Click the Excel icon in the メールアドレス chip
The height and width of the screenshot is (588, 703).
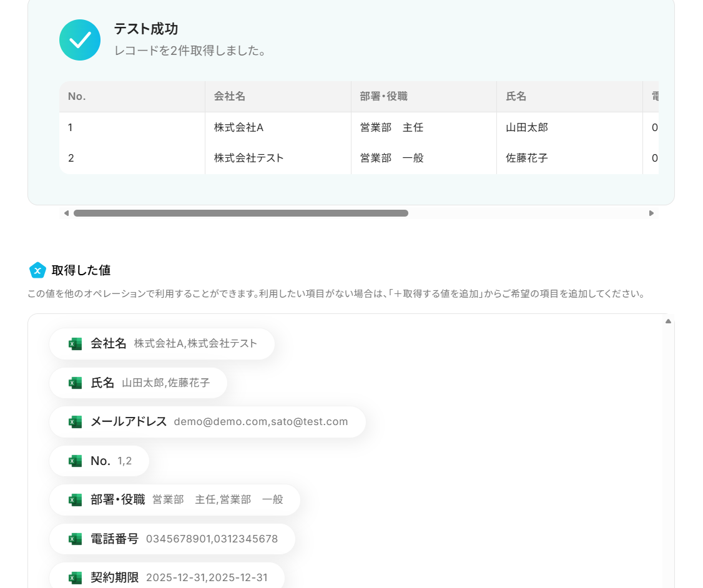76,422
